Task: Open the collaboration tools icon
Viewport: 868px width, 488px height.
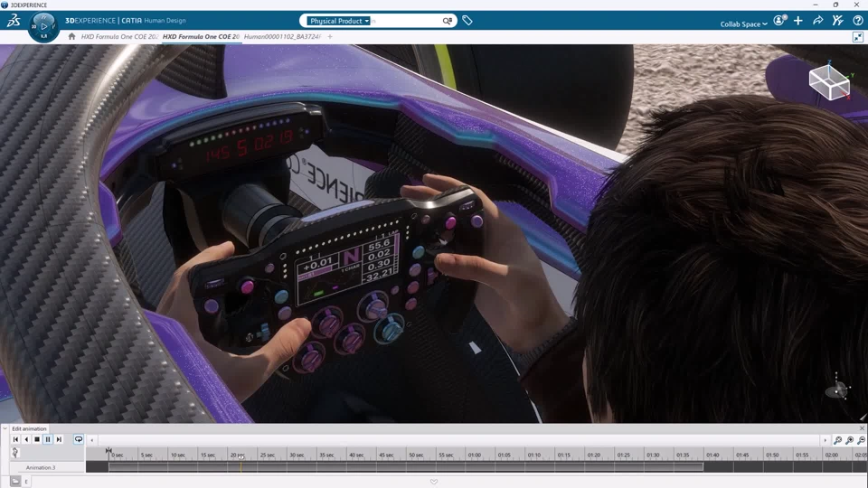Action: pyautogui.click(x=837, y=21)
